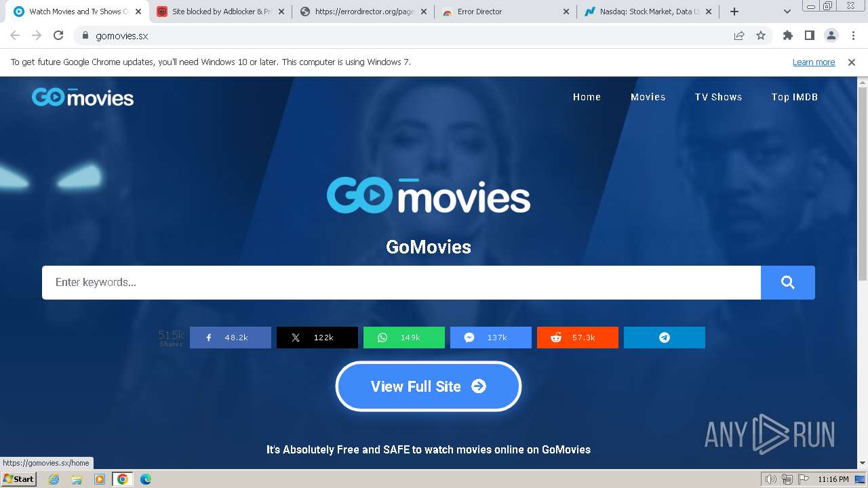
Task: Open the TV Shows nav item
Action: pyautogui.click(x=718, y=97)
